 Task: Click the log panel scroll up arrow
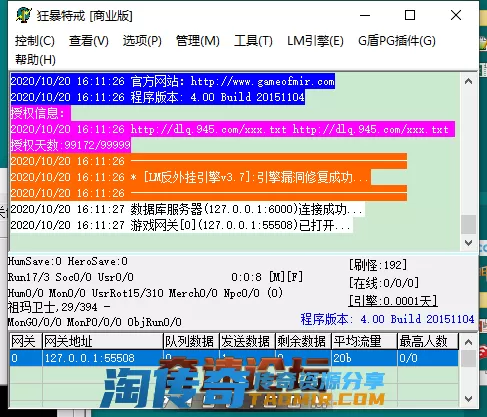pyautogui.click(x=468, y=81)
